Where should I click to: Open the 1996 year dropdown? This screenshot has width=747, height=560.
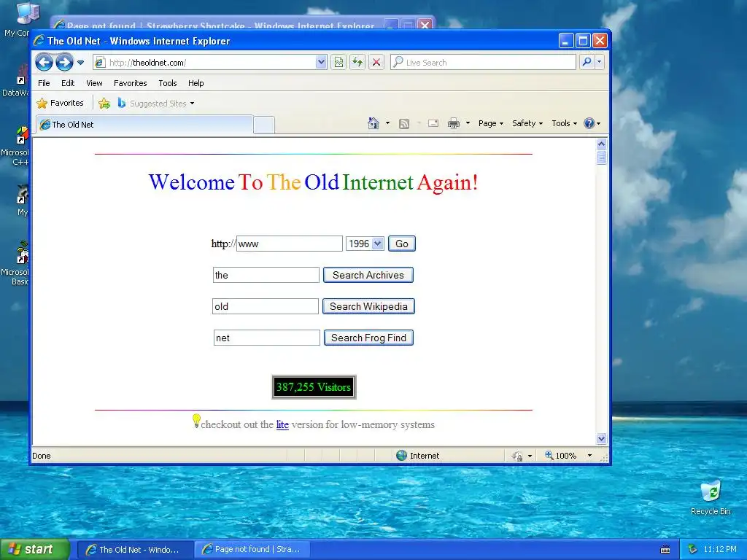click(x=365, y=244)
